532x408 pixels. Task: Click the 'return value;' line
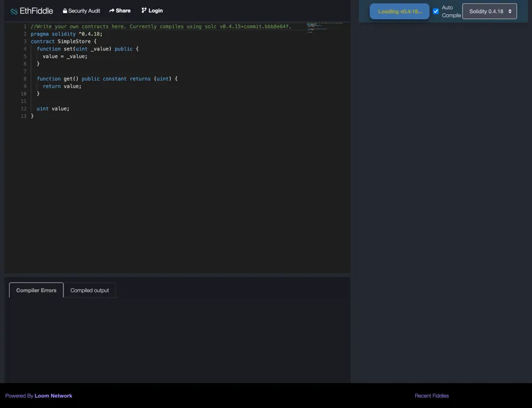click(62, 86)
